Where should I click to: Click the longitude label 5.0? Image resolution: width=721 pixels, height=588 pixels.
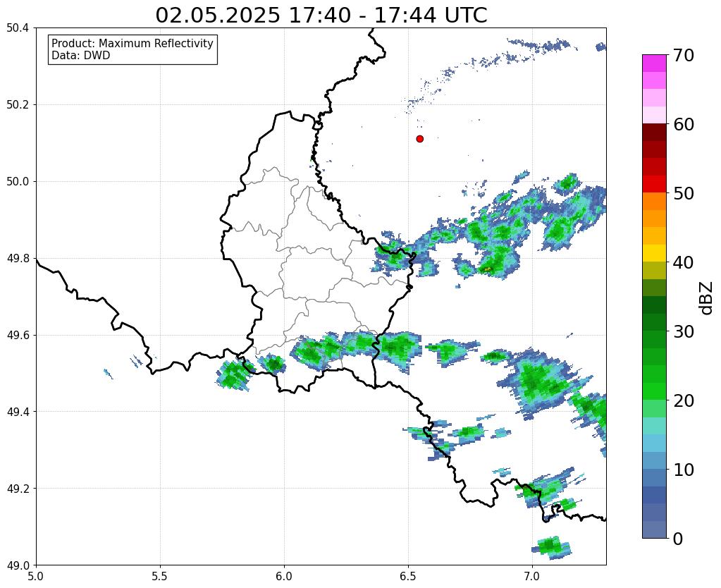coord(36,577)
